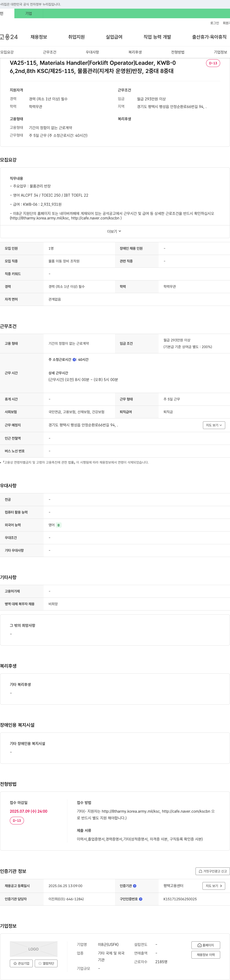This screenshot has height=980, width=230.
Task: Click D-13 badge under 접수 마감일
Action: [x=17, y=821]
